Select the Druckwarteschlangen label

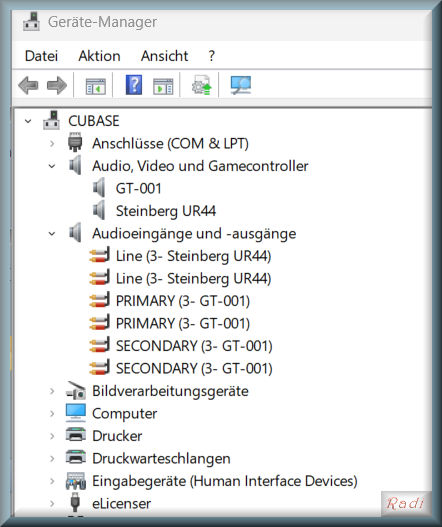tap(161, 458)
